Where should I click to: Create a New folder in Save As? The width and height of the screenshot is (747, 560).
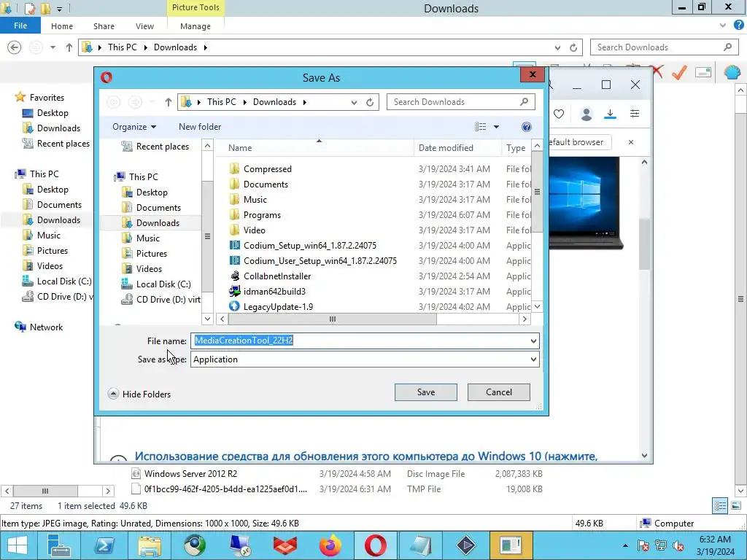pos(200,127)
